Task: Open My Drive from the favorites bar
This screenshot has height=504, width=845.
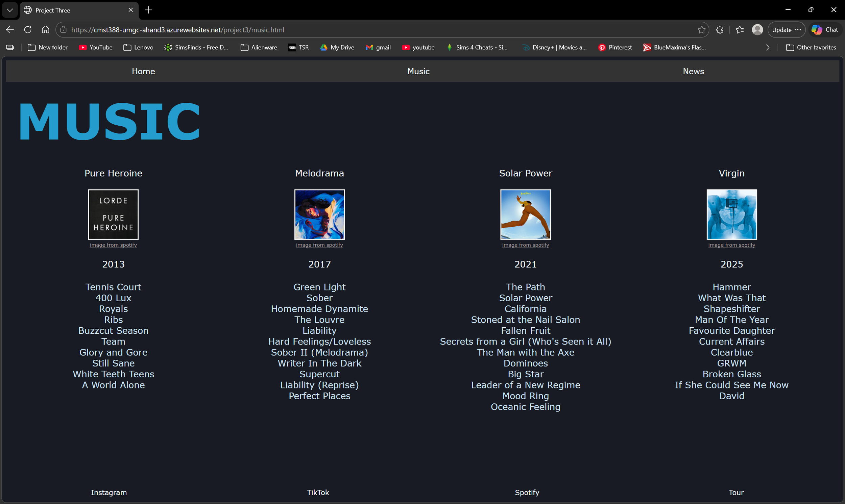Action: coord(337,47)
